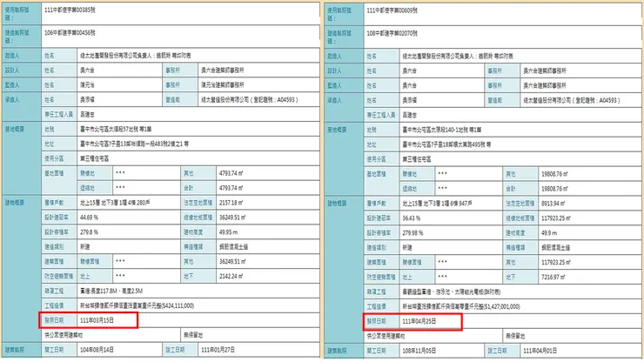This screenshot has width=644, height=362.
Task: Click the right table address cell containing 495號
Action: pyautogui.click(x=520, y=144)
